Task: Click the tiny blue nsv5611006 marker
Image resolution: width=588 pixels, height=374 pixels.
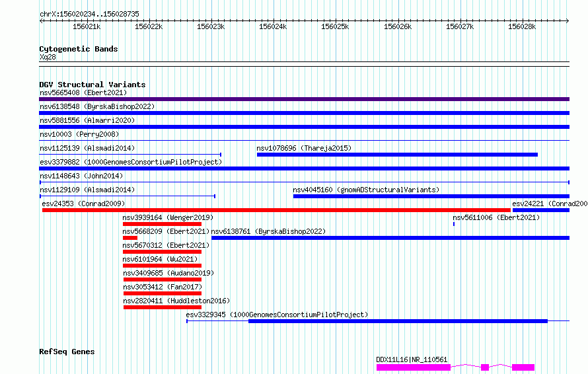Action: pos(454,224)
